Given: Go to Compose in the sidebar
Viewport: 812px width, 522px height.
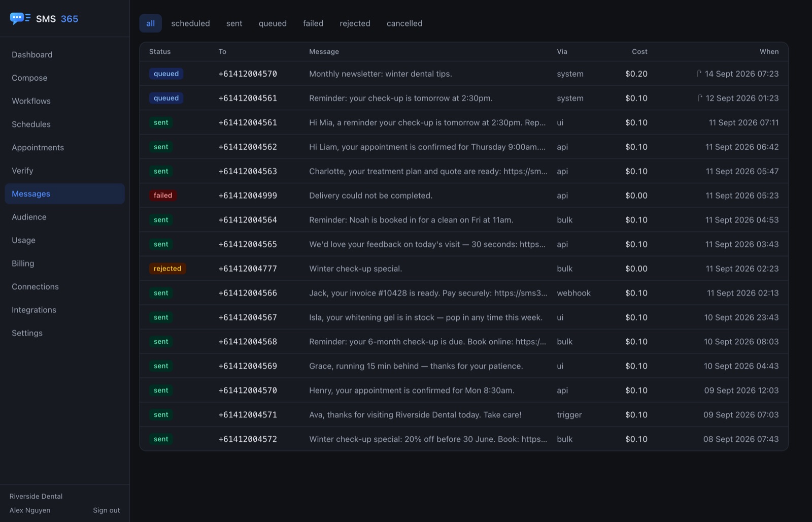Looking at the screenshot, I should (x=64, y=78).
